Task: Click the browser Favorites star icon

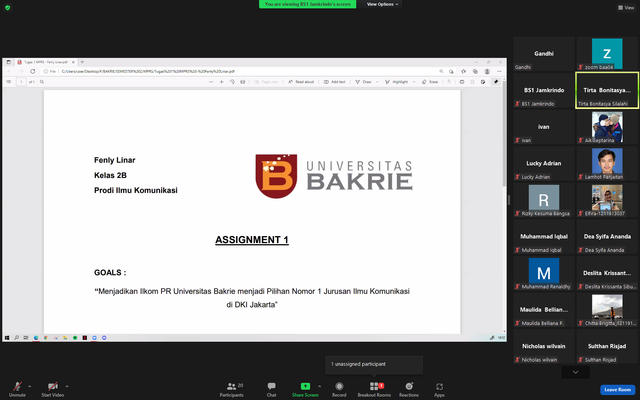Action: tap(463, 71)
